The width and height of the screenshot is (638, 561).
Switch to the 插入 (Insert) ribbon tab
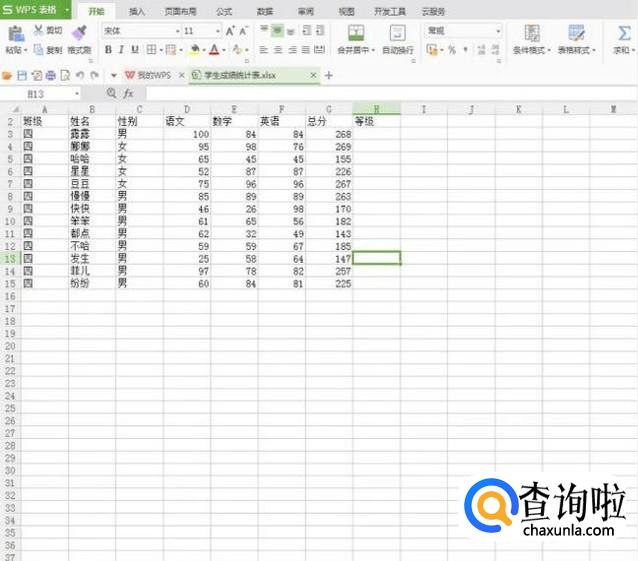tap(137, 11)
